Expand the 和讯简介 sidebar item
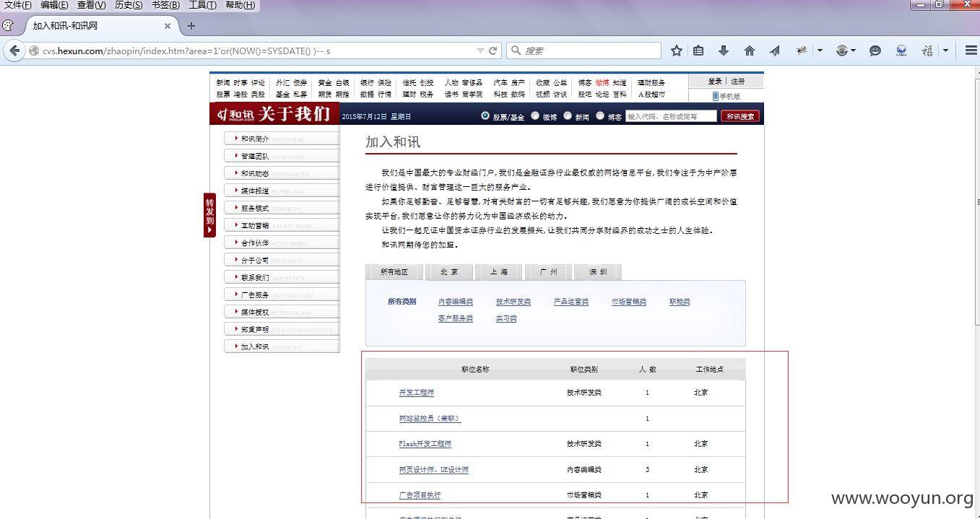This screenshot has width=980, height=519. (x=282, y=139)
